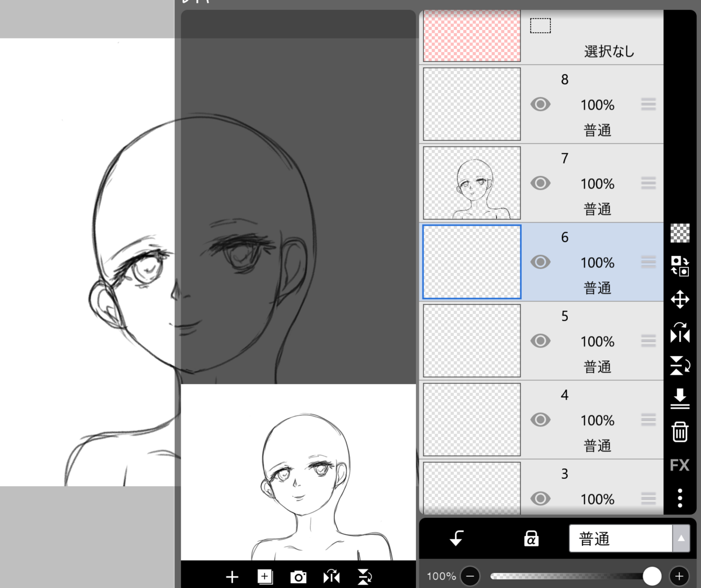This screenshot has height=588, width=701.
Task: Select layer 4 thumbnail
Action: click(x=471, y=420)
